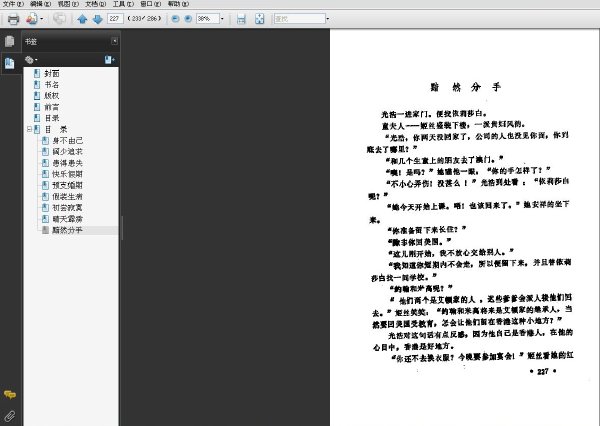Go to previous page with up arrow
The width and height of the screenshot is (600, 426).
pos(82,19)
